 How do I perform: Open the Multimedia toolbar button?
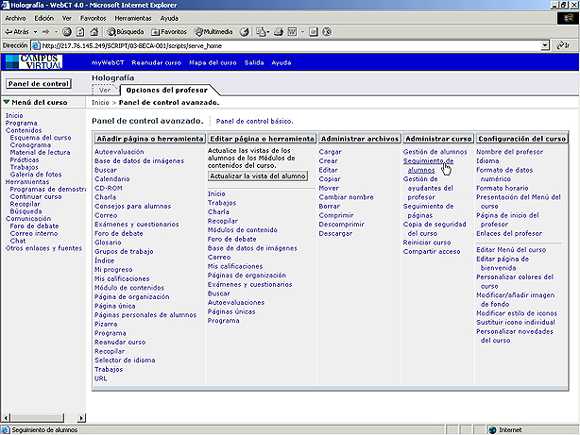click(213, 32)
